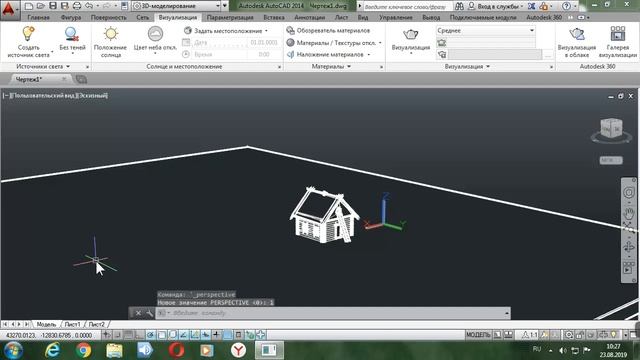Switch to the Главная ribbon tab
The image size is (640, 360).
click(39, 18)
